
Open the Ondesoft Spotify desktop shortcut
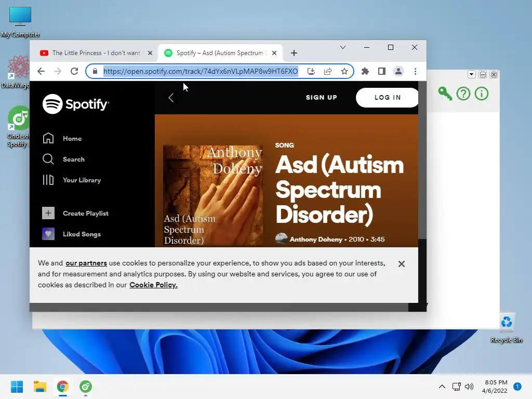[18, 126]
